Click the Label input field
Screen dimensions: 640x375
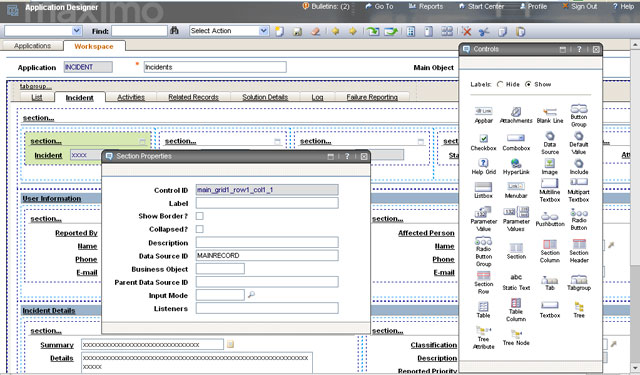click(267, 203)
